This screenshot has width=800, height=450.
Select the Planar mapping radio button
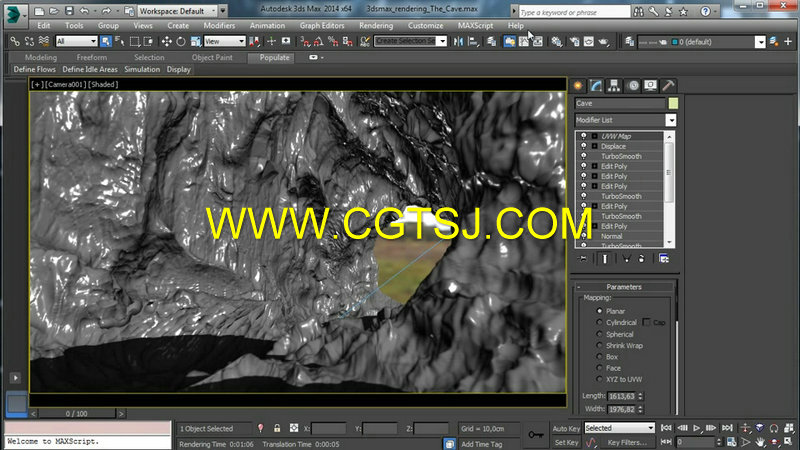[x=599, y=311]
